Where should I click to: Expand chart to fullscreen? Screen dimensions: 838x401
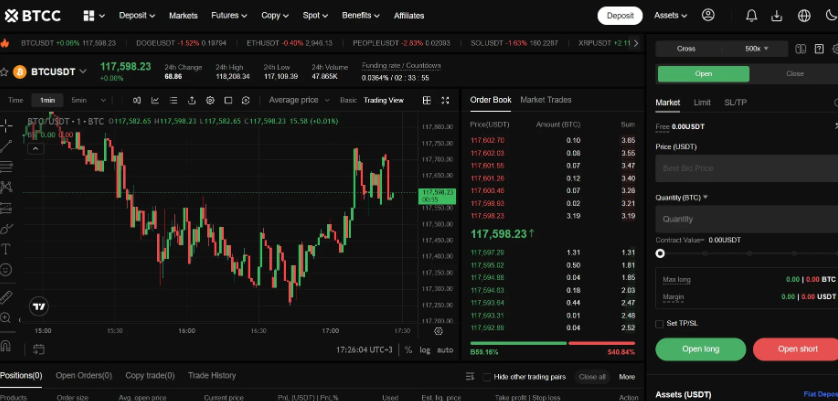click(444, 100)
